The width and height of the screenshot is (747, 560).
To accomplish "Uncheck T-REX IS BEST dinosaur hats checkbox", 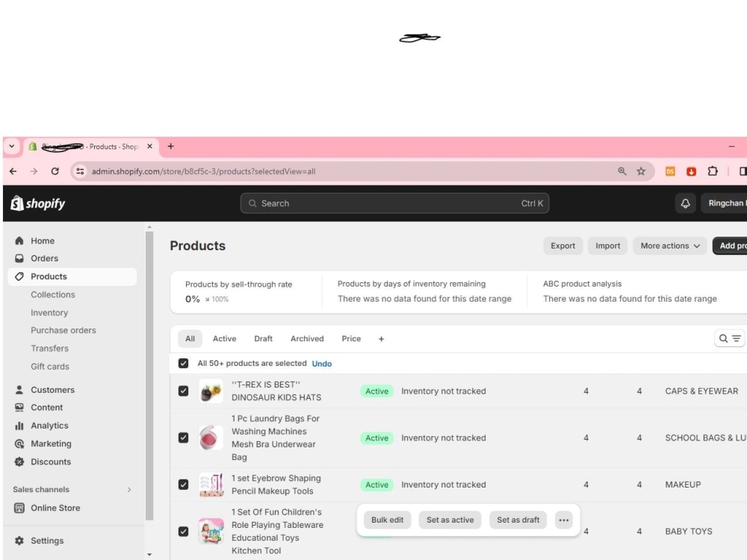I will coord(184,391).
